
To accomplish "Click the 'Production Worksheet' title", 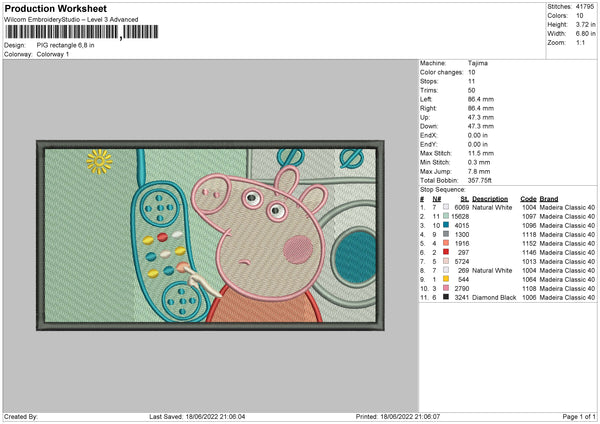I will click(x=55, y=8).
